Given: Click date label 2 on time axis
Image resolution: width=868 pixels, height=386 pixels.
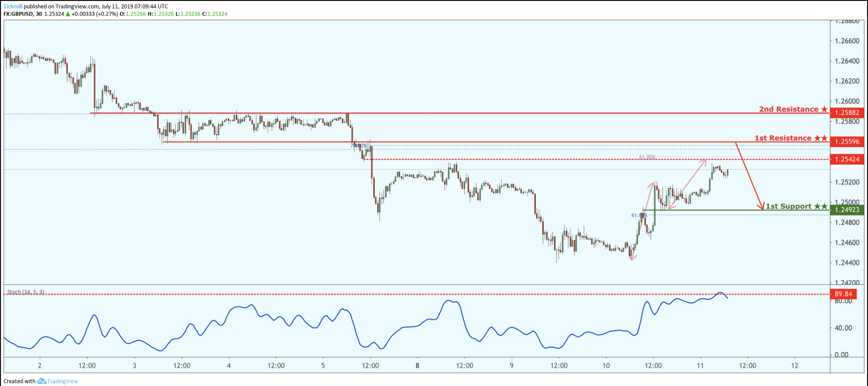Looking at the screenshot, I should pos(40,366).
